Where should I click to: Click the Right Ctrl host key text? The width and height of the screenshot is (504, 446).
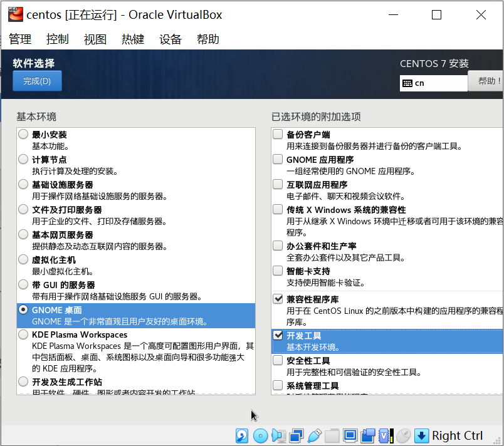[457, 436]
